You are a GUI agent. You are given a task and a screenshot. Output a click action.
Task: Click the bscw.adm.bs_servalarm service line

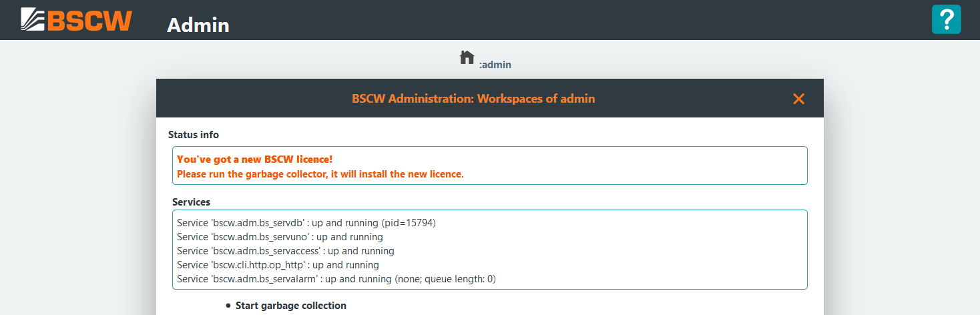336,279
